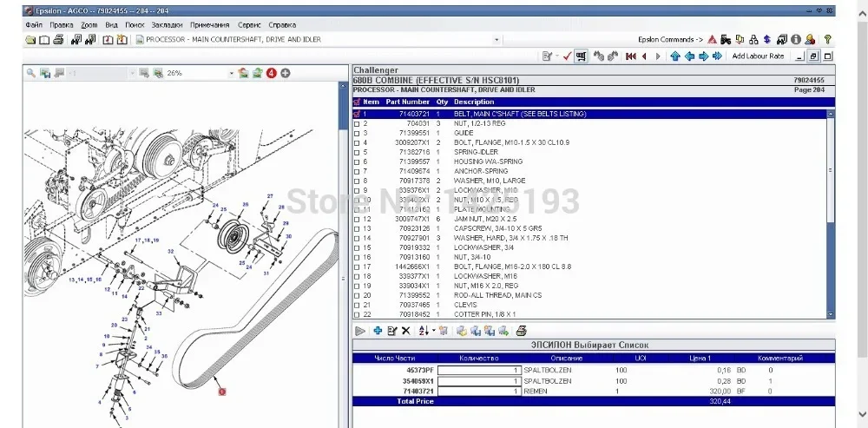Open the Закладки menu

[x=168, y=25]
